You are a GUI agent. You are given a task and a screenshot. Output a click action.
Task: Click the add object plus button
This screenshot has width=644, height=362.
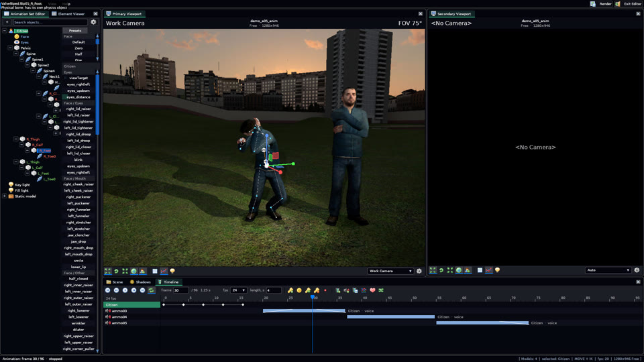point(7,22)
